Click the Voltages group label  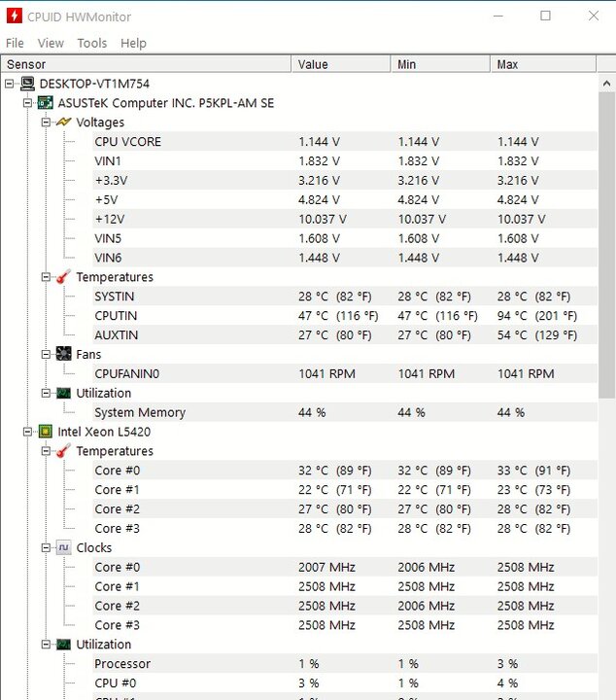[100, 122]
